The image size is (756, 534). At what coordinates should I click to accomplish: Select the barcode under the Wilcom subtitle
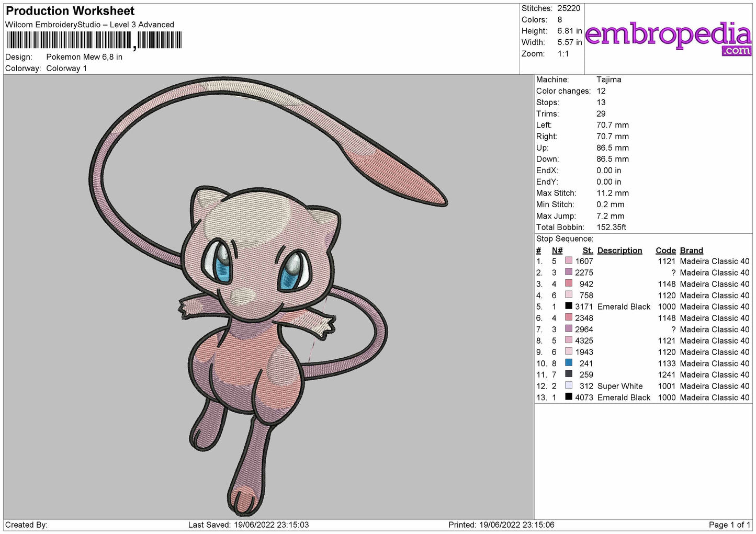pyautogui.click(x=94, y=40)
